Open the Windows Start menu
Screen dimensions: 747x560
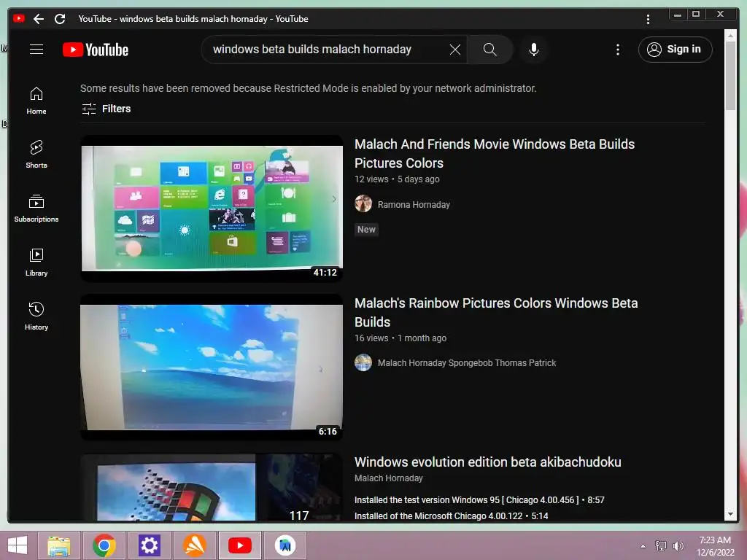pos(18,545)
